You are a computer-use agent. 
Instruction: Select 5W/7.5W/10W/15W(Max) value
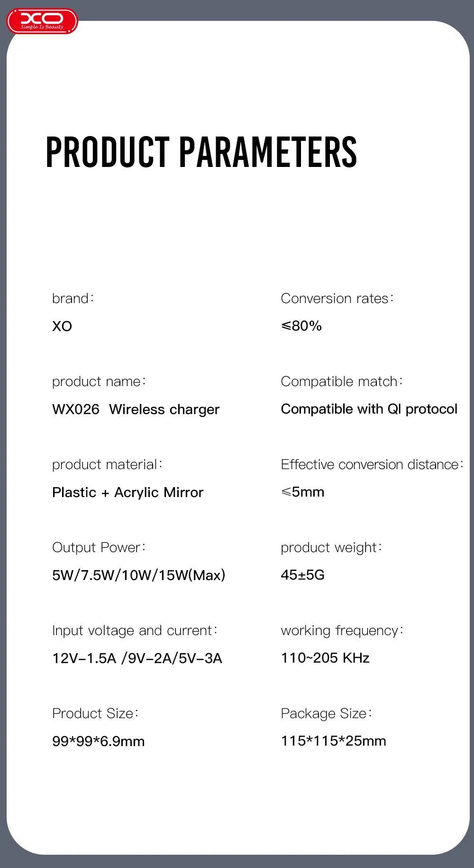tap(139, 575)
